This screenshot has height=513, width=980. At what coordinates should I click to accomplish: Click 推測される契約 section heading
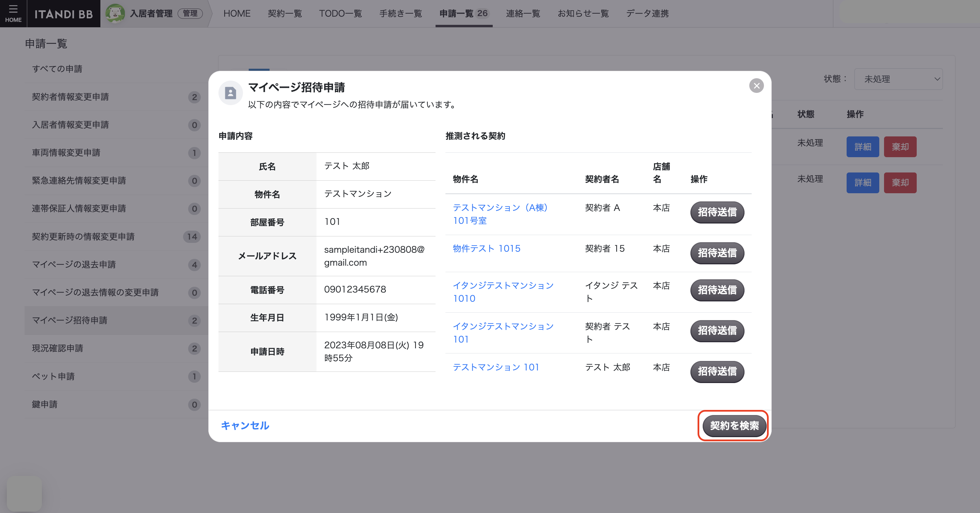click(x=475, y=136)
